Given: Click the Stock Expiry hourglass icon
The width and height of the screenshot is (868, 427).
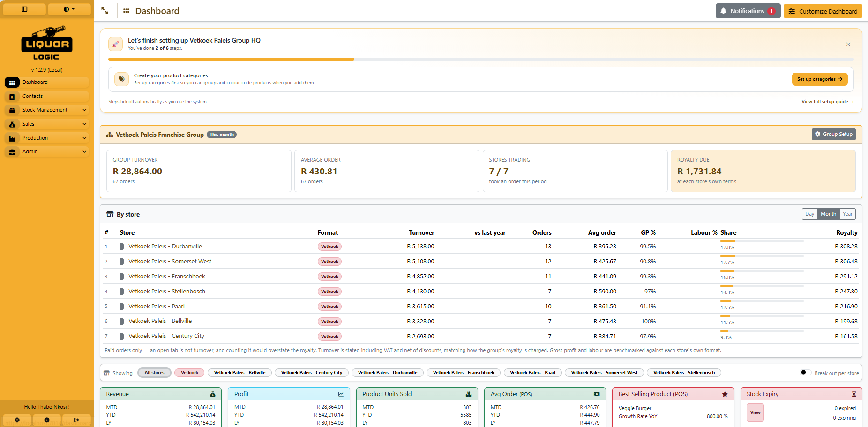Looking at the screenshot, I should click(853, 394).
